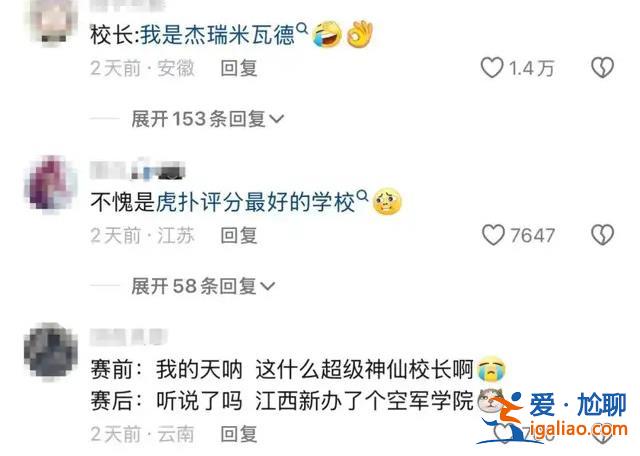Dislike the 杰瑞米瓦德 comment via broken heart

(x=602, y=67)
